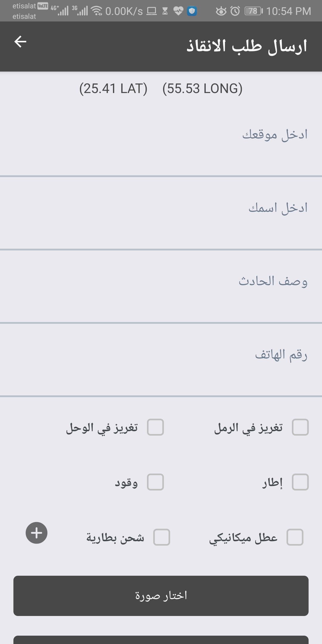Tap the back arrow icon

click(x=20, y=42)
